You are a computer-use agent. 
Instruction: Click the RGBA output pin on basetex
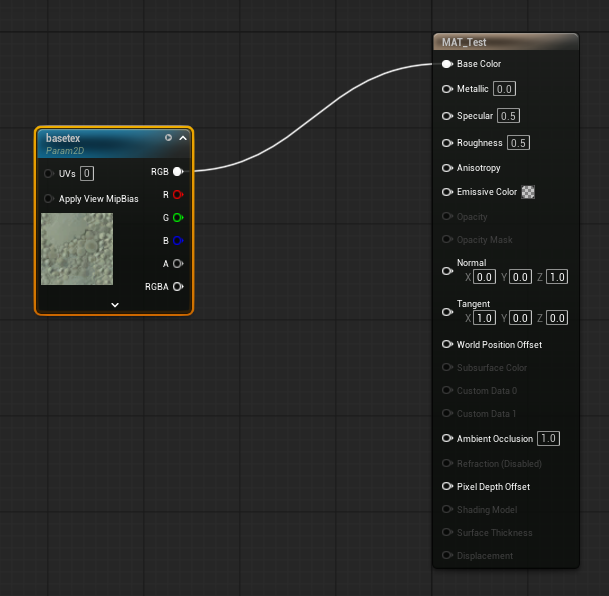pos(178,286)
